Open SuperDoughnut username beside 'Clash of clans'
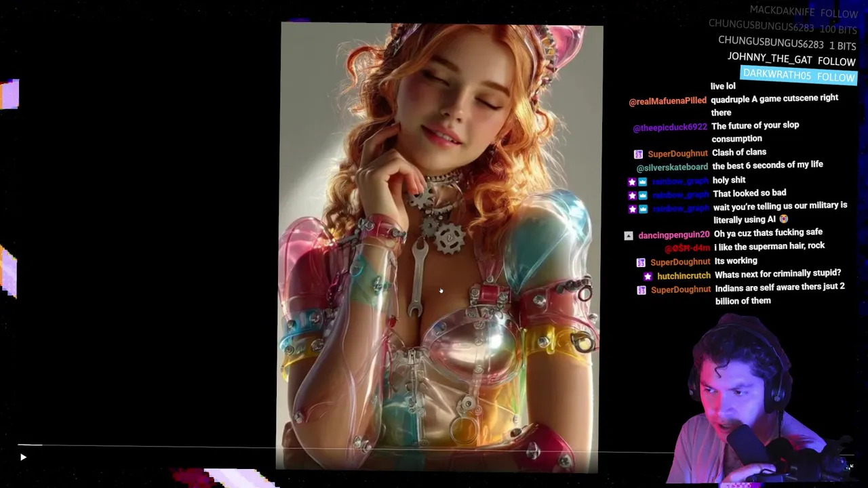The width and height of the screenshot is (868, 488). [677, 154]
